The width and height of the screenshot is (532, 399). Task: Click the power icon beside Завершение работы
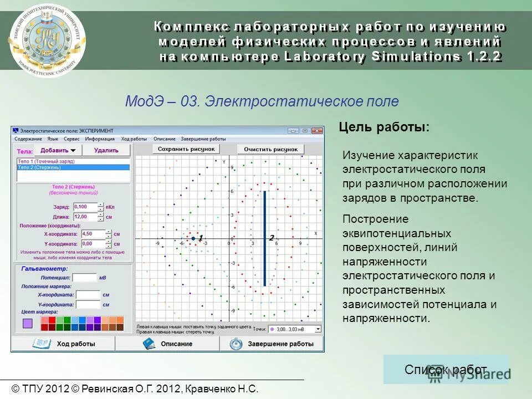coord(236,344)
